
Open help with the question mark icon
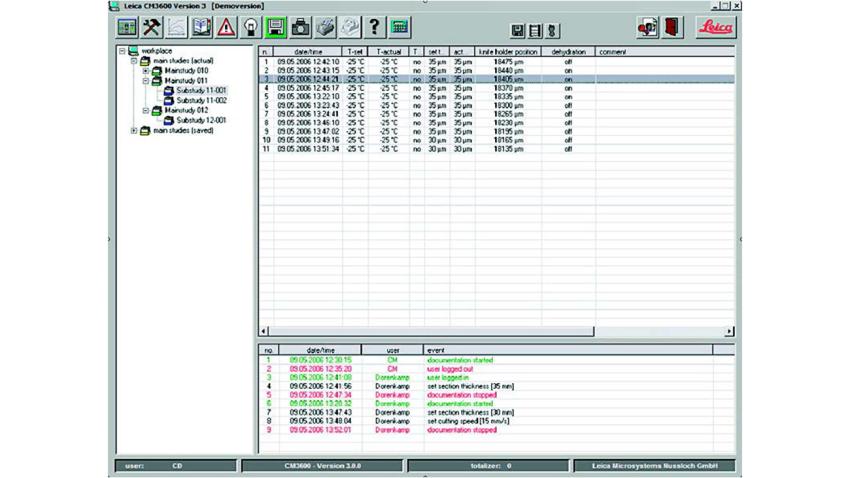(375, 27)
